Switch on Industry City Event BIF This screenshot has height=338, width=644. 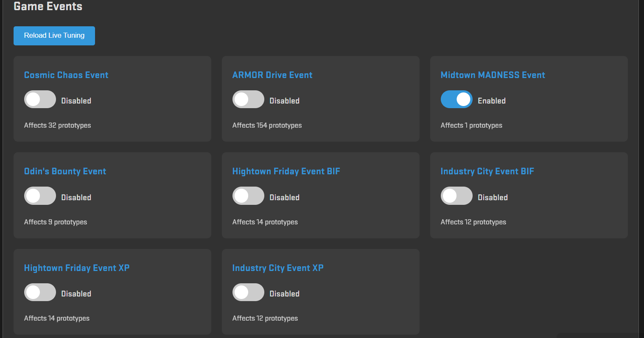456,196
